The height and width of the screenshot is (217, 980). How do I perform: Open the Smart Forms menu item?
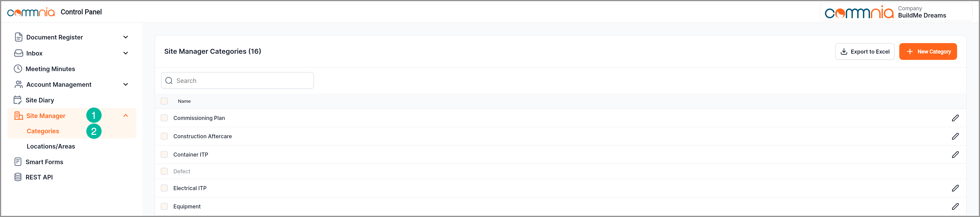44,162
